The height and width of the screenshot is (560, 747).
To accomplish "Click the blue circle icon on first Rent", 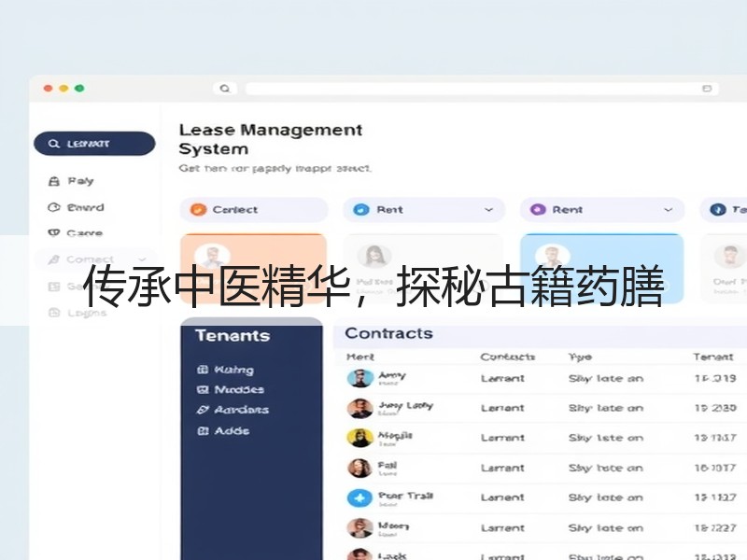I will click(x=361, y=209).
